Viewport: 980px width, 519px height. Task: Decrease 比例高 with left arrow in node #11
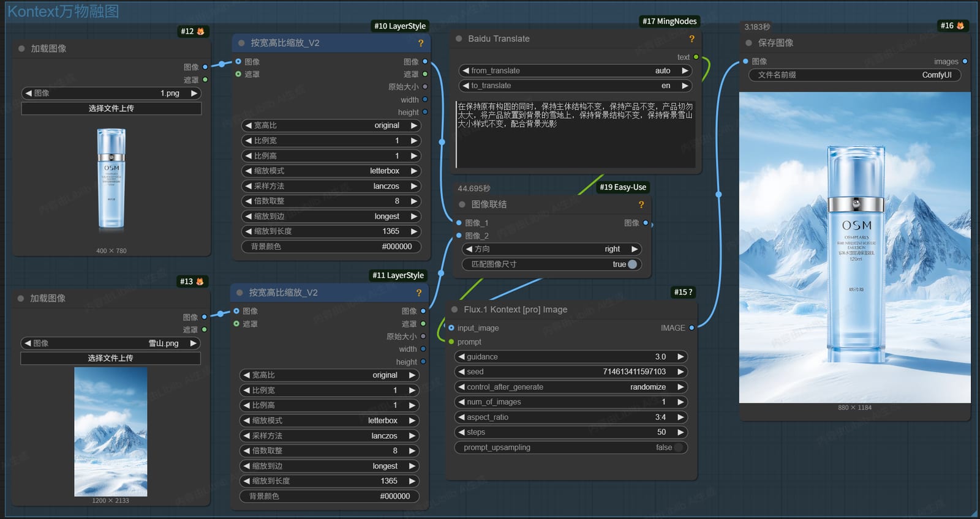click(x=246, y=405)
